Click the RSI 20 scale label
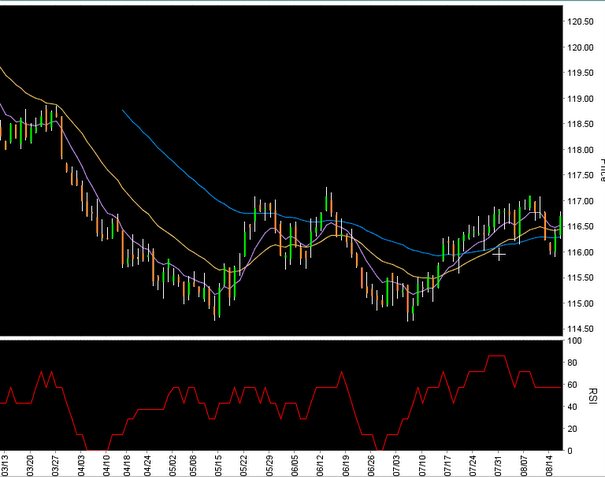Image resolution: width=605 pixels, height=477 pixels. 572,429
